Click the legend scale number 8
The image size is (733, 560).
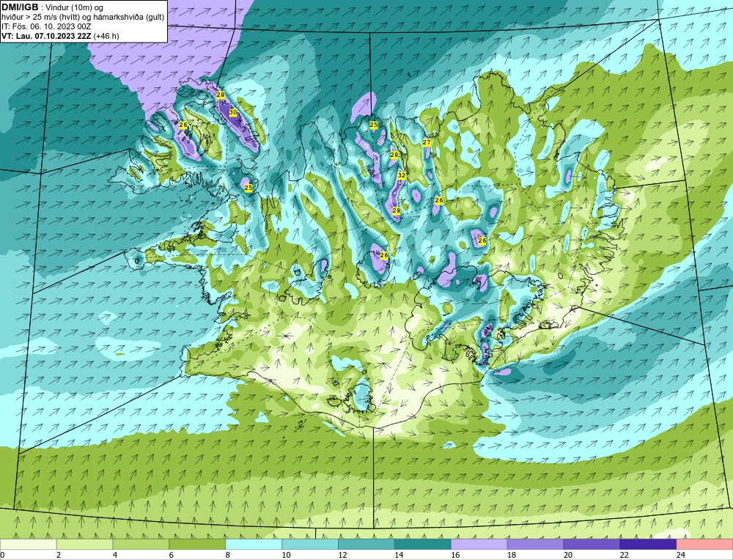tap(228, 555)
